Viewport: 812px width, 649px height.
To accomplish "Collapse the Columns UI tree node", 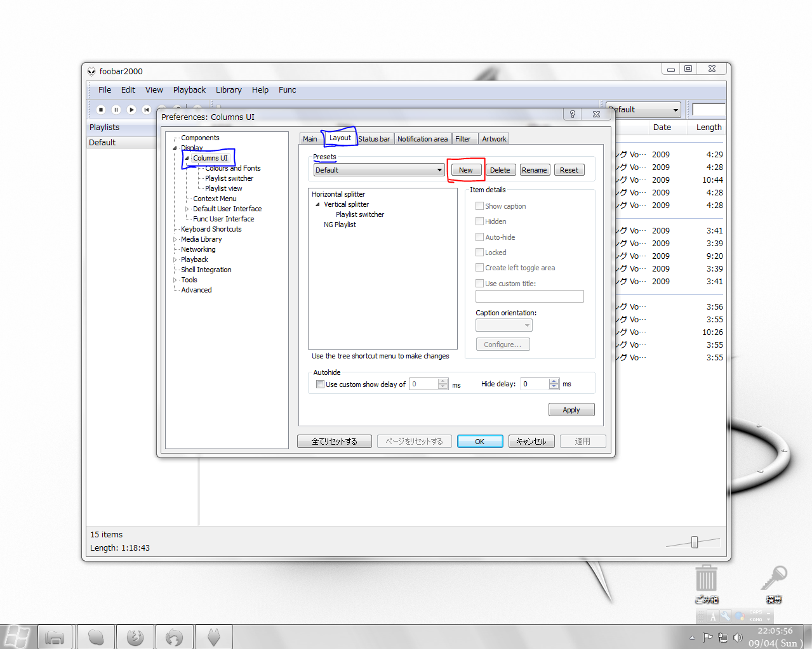I will (x=187, y=158).
